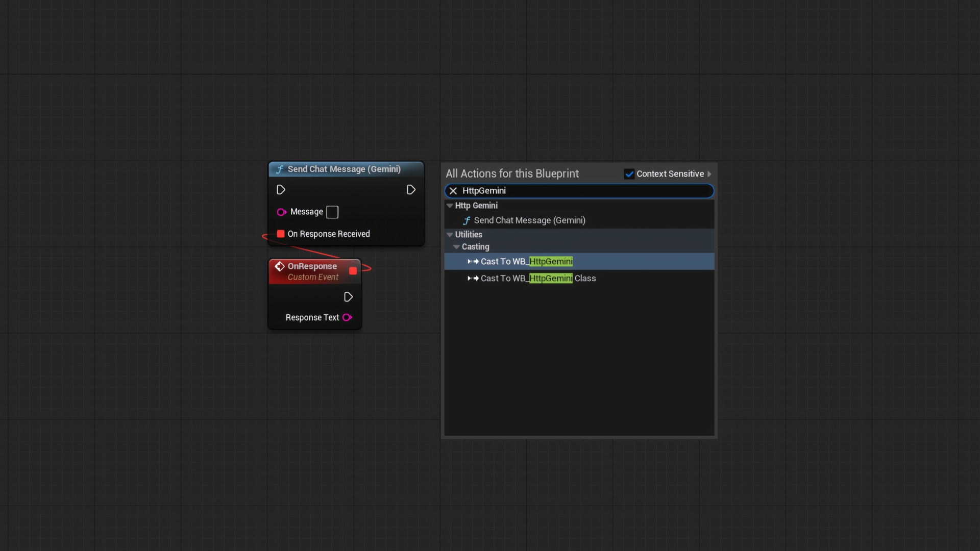Screen dimensions: 980x551
Task: Click the HttpGemini search field
Action: pyautogui.click(x=579, y=191)
